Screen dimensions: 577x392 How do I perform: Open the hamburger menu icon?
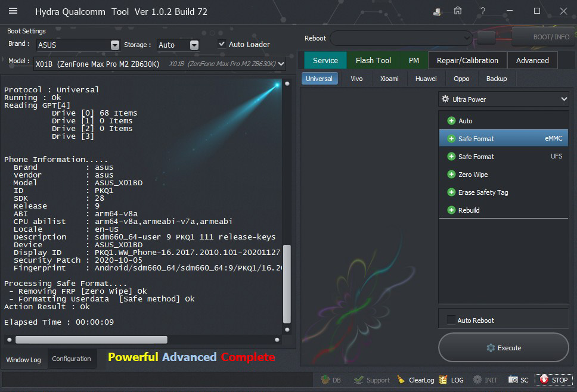(13, 11)
